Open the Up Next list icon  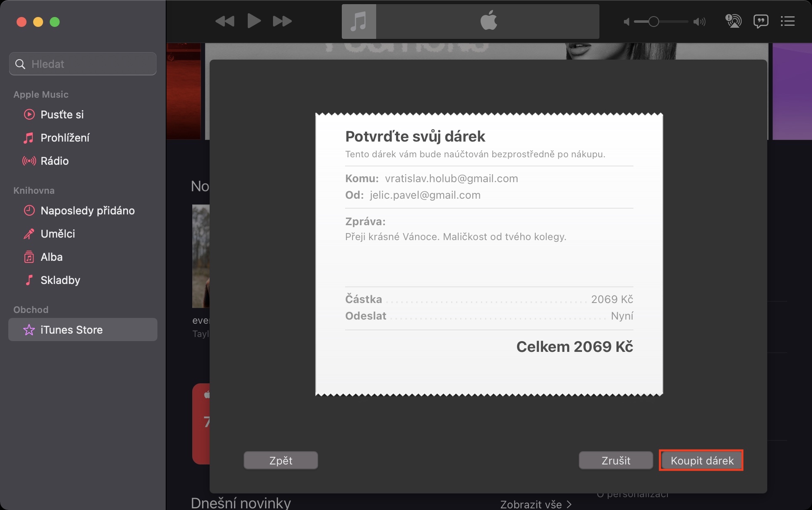click(788, 21)
